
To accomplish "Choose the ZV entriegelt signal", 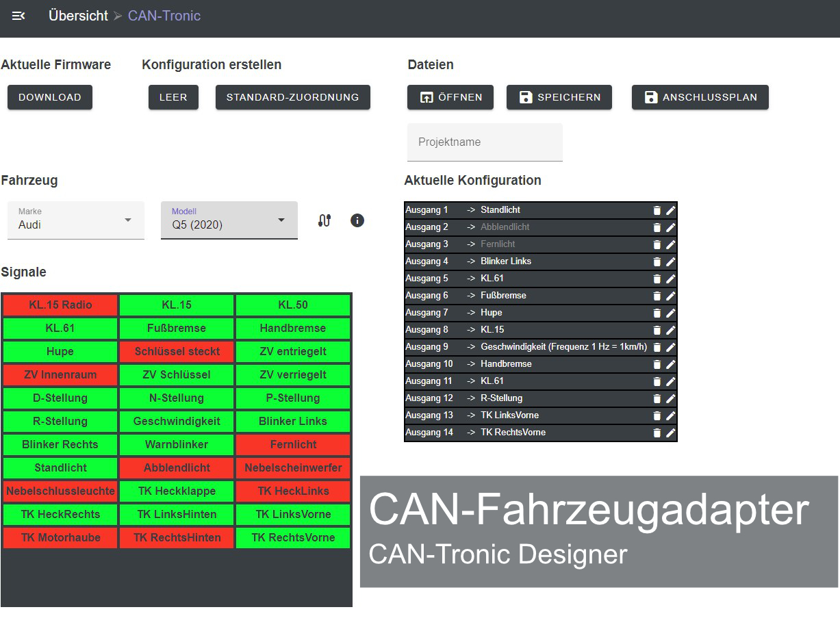I will (x=293, y=352).
